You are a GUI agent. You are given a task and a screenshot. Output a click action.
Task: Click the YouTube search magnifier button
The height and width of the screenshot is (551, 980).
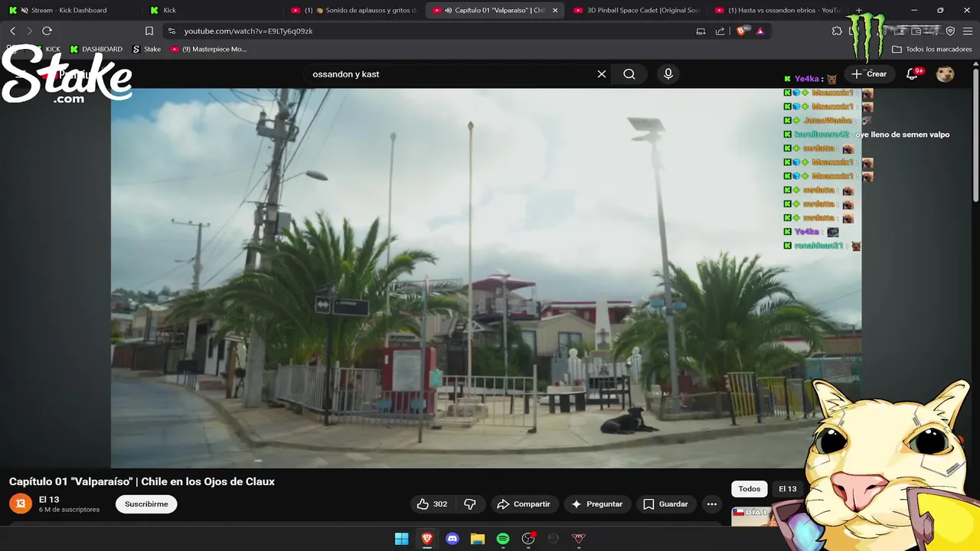click(x=629, y=74)
